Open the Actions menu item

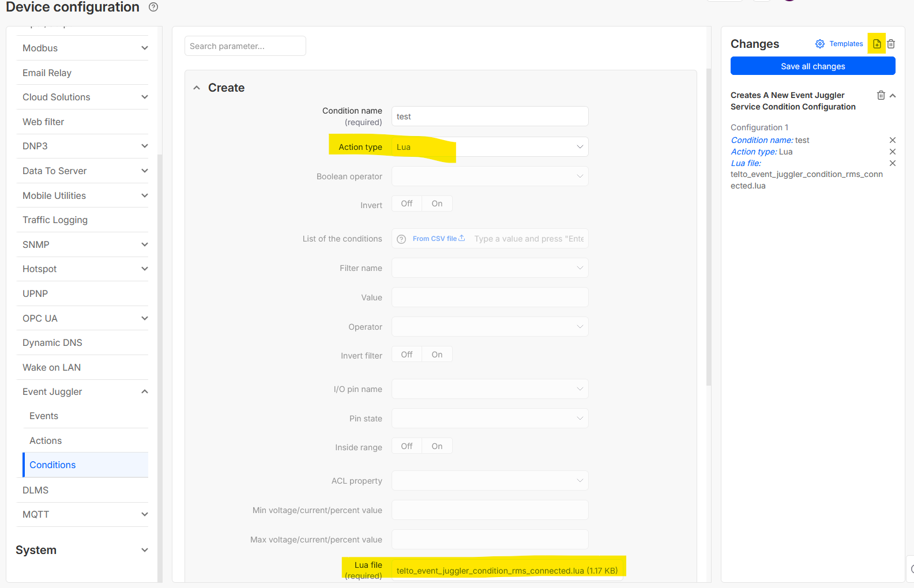[46, 440]
